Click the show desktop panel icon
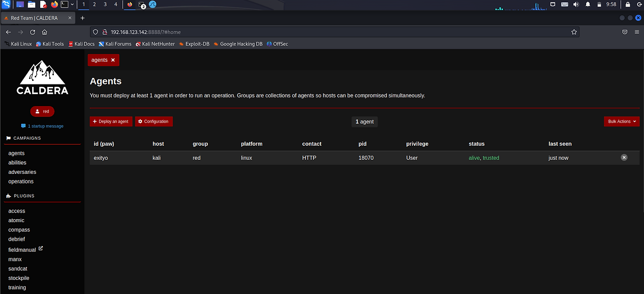 [20, 5]
